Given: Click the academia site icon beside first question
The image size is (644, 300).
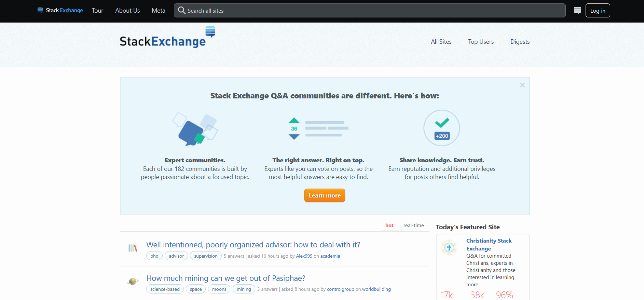Looking at the screenshot, I should coord(133,248).
